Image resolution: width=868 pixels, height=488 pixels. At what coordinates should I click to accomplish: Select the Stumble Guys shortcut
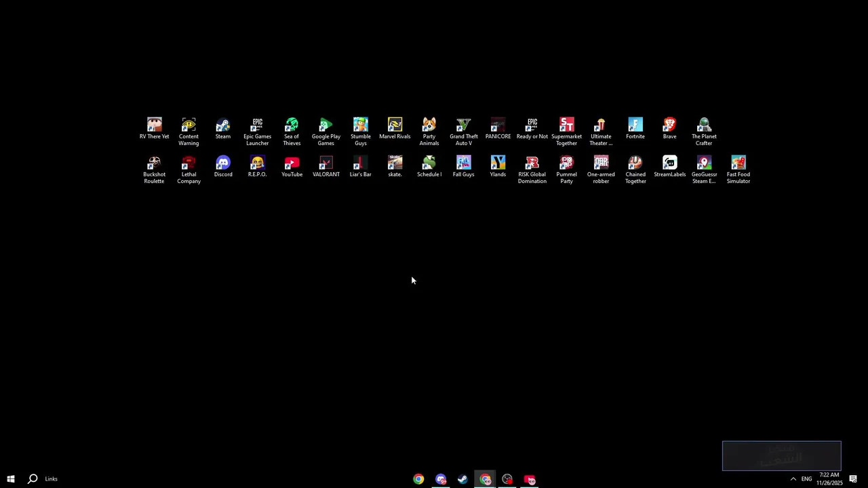pyautogui.click(x=361, y=131)
